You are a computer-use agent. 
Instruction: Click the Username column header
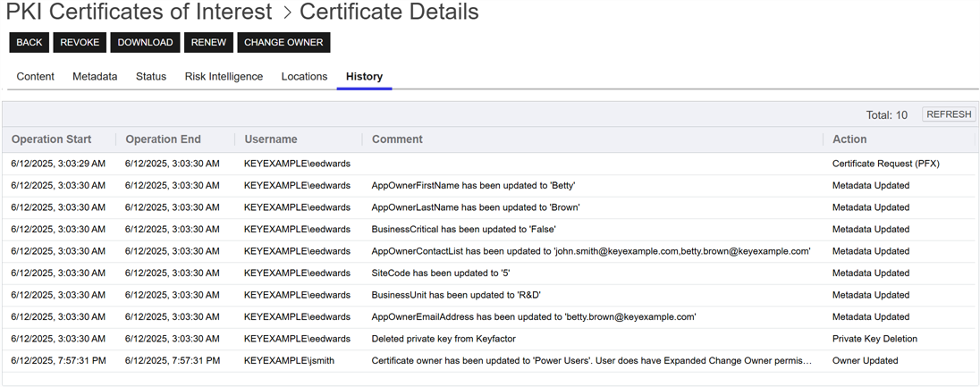point(271,139)
